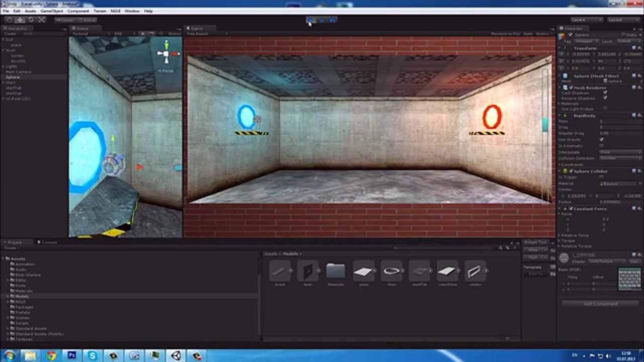Click the Step frame button

(332, 20)
